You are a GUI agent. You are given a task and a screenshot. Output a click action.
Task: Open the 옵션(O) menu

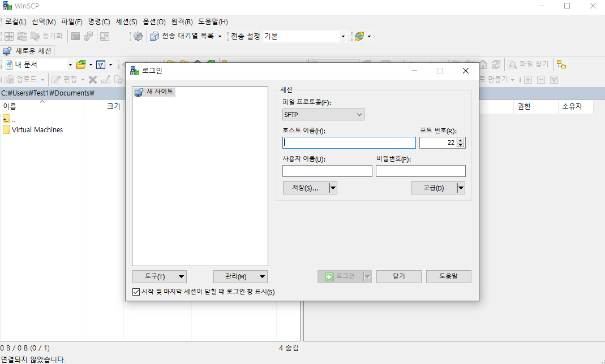tap(154, 22)
